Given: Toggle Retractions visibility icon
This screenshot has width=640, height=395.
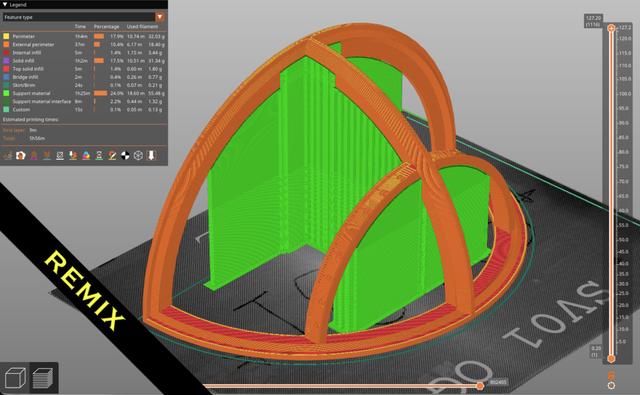Looking at the screenshot, I should pyautogui.click(x=34, y=155).
